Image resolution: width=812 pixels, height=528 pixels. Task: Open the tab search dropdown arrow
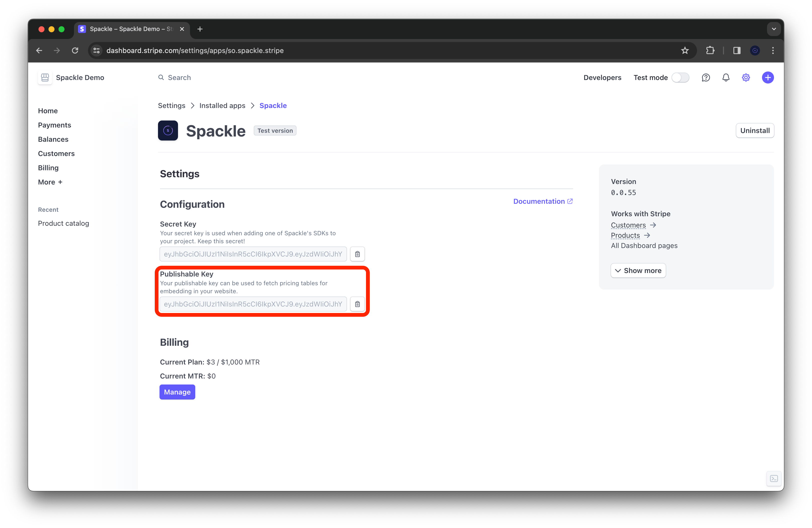pos(773,29)
